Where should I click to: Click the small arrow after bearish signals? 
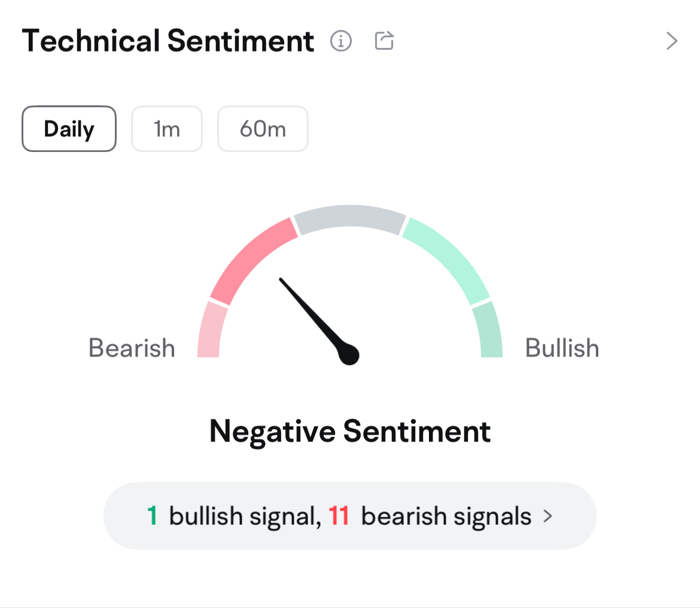point(548,516)
